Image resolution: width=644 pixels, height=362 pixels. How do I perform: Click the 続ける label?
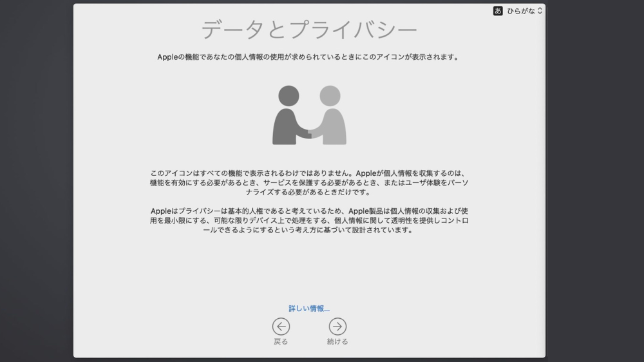coord(337,341)
